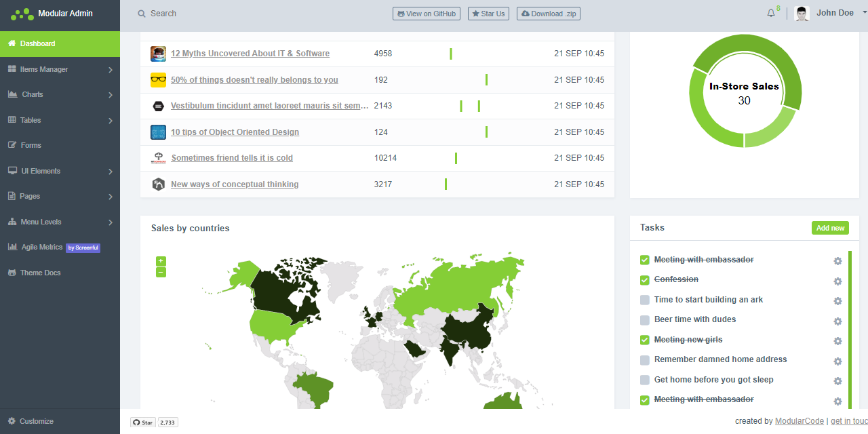Expand the Pages submenu arrow
868x434 pixels.
[x=111, y=197]
